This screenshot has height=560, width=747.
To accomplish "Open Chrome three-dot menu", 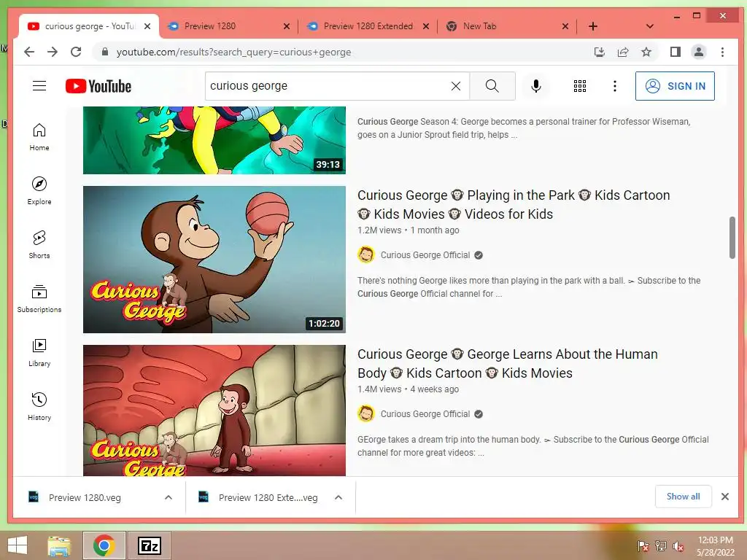I will (x=722, y=52).
